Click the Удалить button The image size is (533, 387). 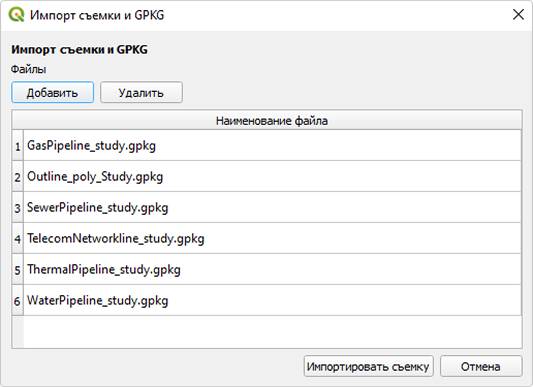(x=141, y=92)
